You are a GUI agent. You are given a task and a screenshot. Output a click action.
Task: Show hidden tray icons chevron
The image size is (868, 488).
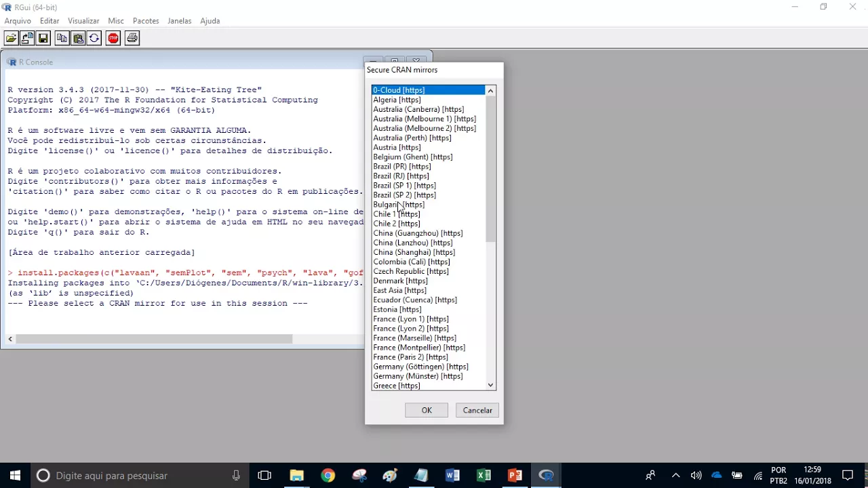pyautogui.click(x=675, y=475)
